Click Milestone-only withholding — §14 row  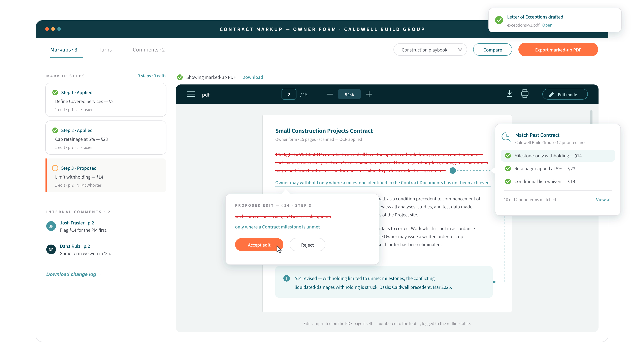pyautogui.click(x=557, y=156)
